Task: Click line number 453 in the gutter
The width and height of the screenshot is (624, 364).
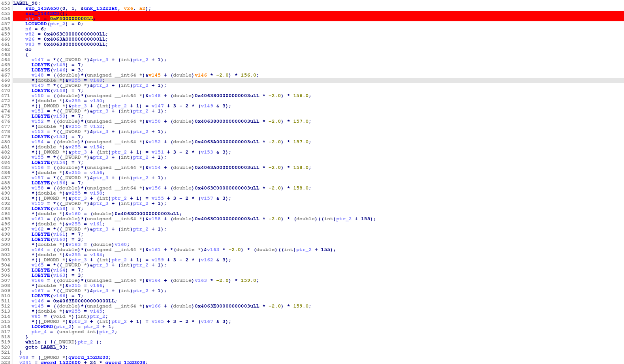Action: tap(6, 3)
